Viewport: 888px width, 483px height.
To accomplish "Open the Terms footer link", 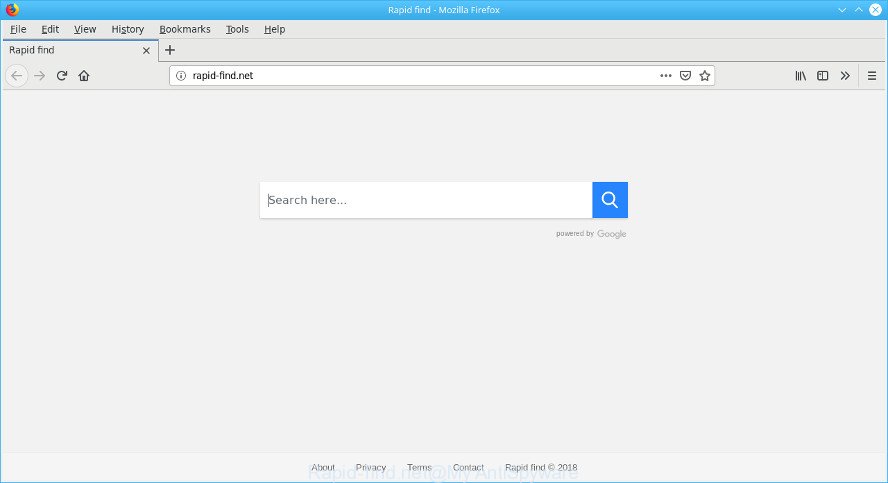I will point(419,467).
